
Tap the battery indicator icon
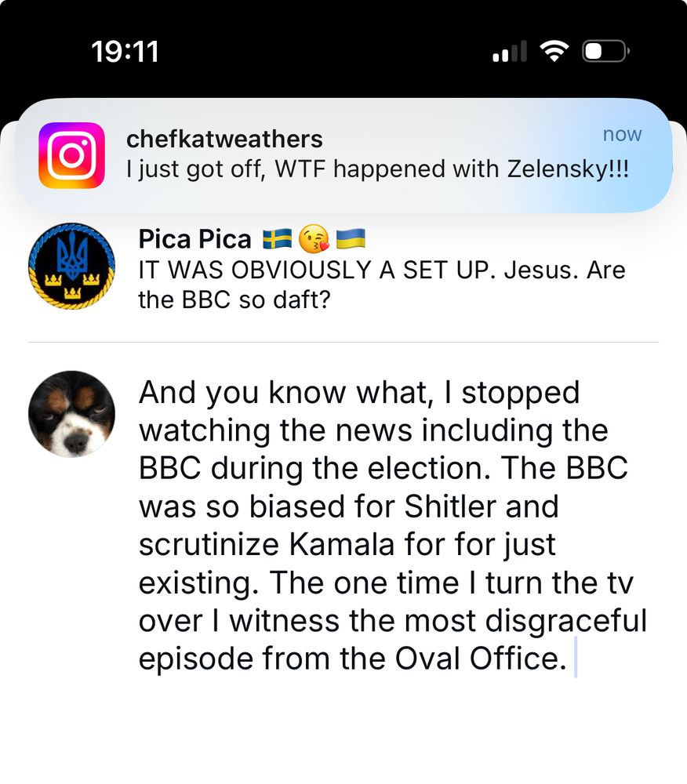pyautogui.click(x=605, y=51)
